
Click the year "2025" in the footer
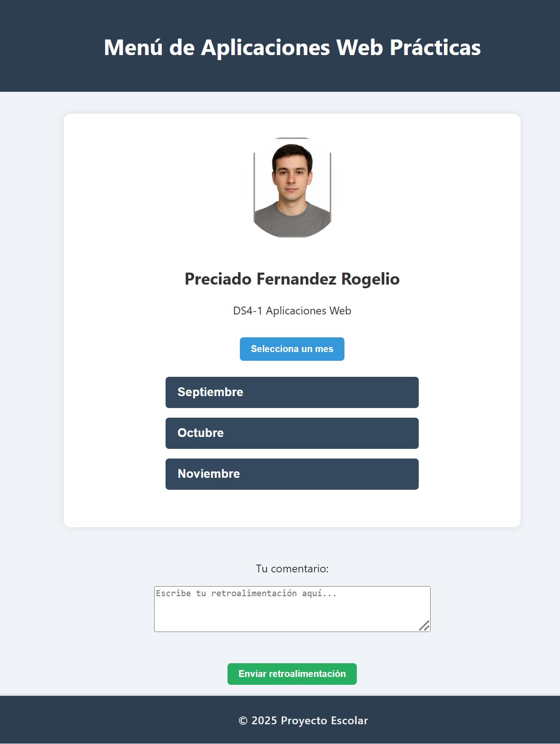click(x=264, y=721)
